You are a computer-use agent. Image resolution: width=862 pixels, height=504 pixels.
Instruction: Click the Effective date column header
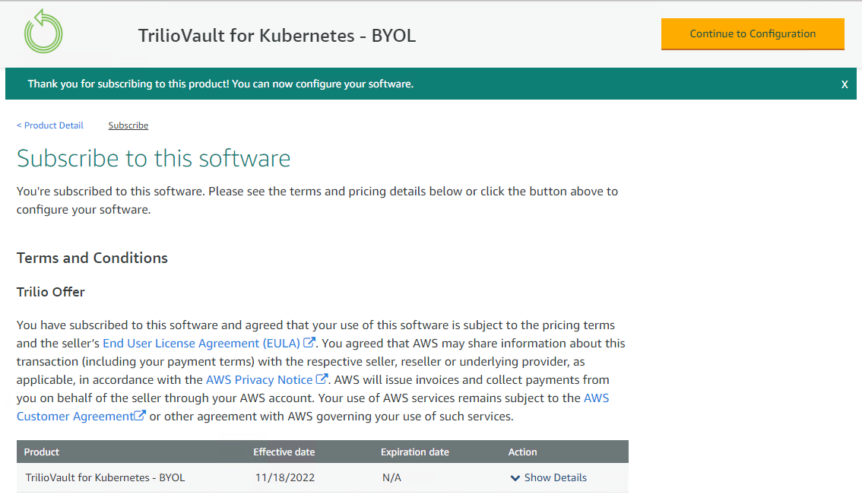[284, 452]
